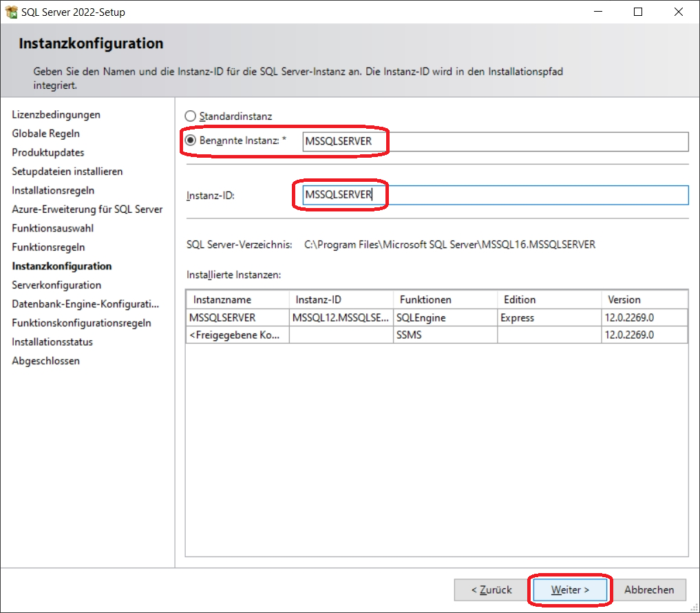Image resolution: width=700 pixels, height=613 pixels.
Task: Select the Benannte Instanz radio button
Action: tap(190, 141)
